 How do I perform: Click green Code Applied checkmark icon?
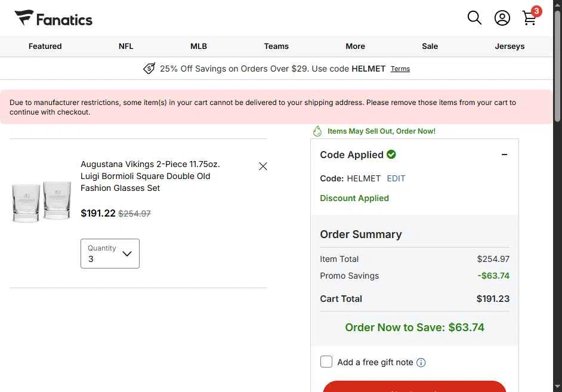391,155
